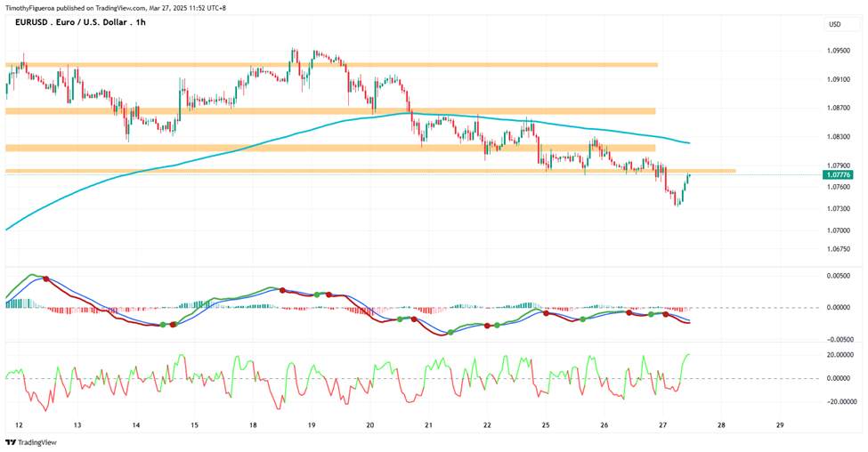Select the orange zone near 1.08150
Image resolution: width=868 pixels, height=452 pixels.
pos(330,148)
